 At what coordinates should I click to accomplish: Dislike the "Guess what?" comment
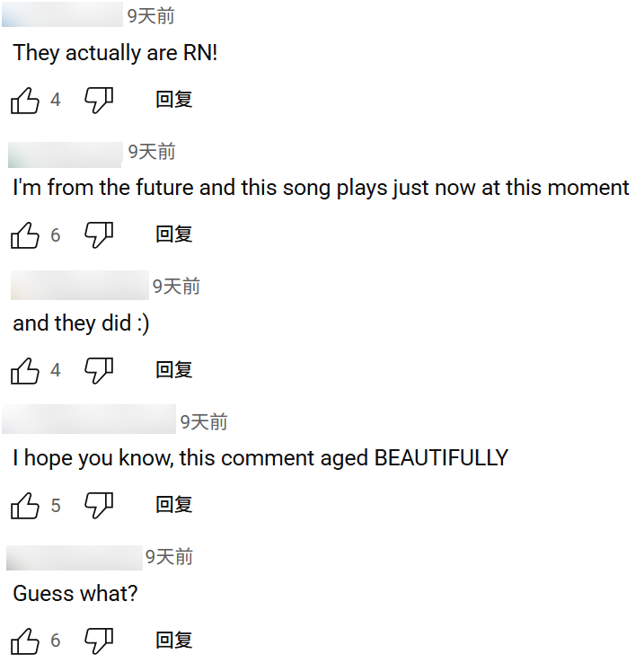(99, 641)
